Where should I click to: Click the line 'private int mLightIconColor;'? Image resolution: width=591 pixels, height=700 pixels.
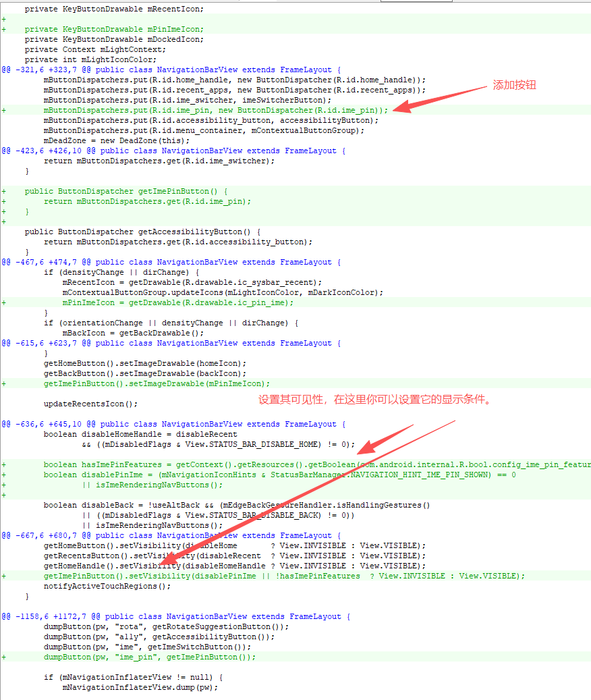click(x=90, y=60)
